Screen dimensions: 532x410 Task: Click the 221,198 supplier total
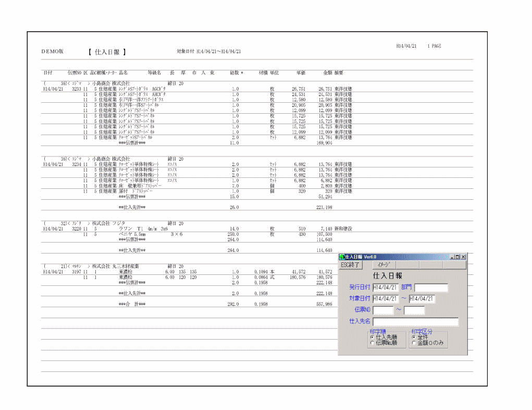tap(324, 207)
